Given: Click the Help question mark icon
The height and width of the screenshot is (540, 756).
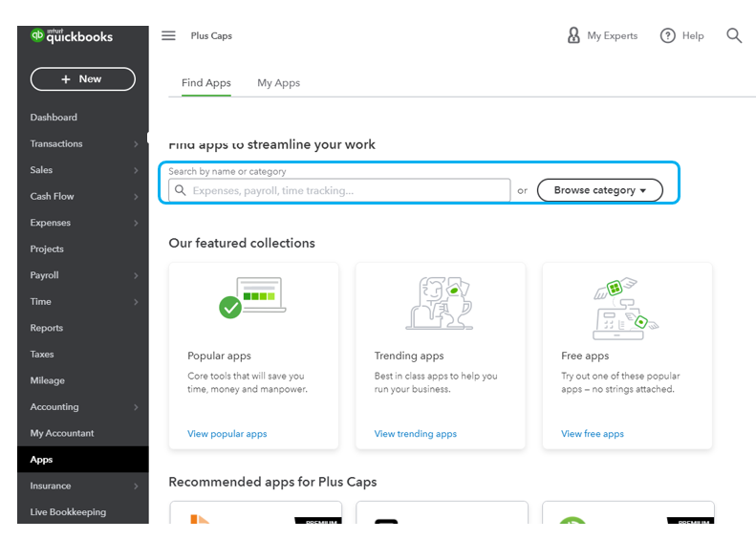Looking at the screenshot, I should click(x=668, y=35).
